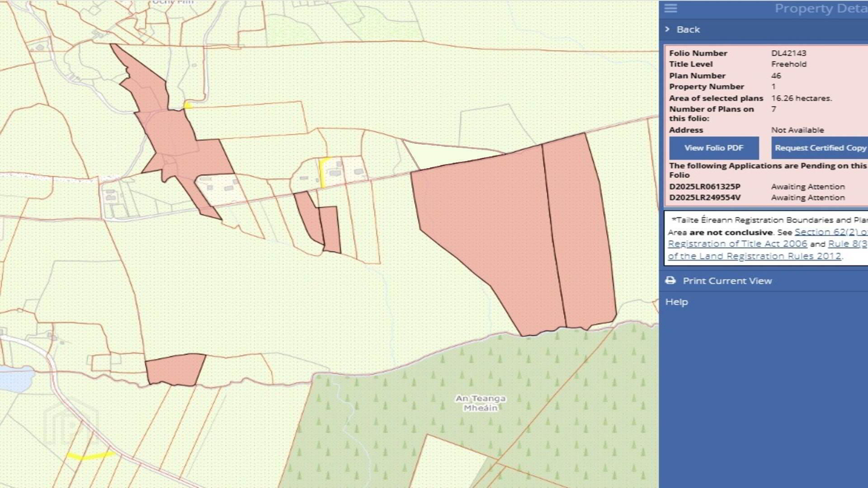The height and width of the screenshot is (488, 868).
Task: Click folio number DL42143 value
Action: 788,53
